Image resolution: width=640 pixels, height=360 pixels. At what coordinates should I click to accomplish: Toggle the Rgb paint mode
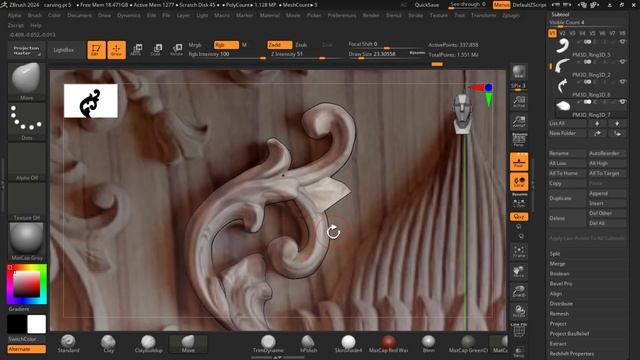pos(226,45)
